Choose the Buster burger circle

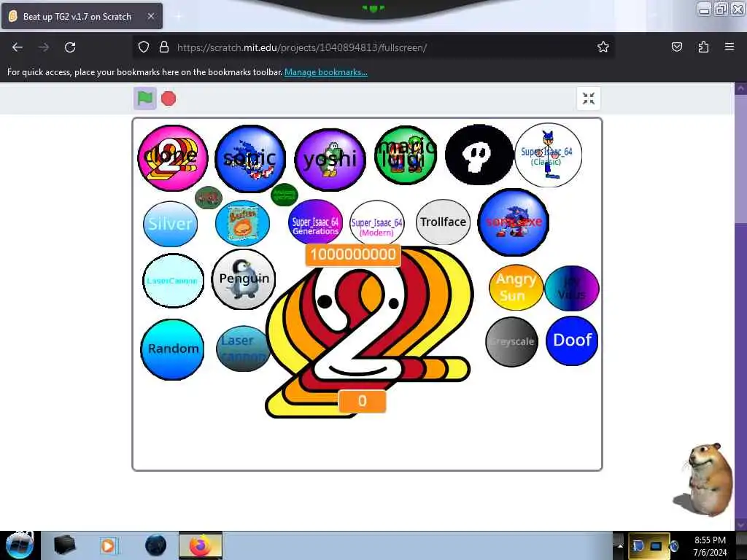pos(242,223)
